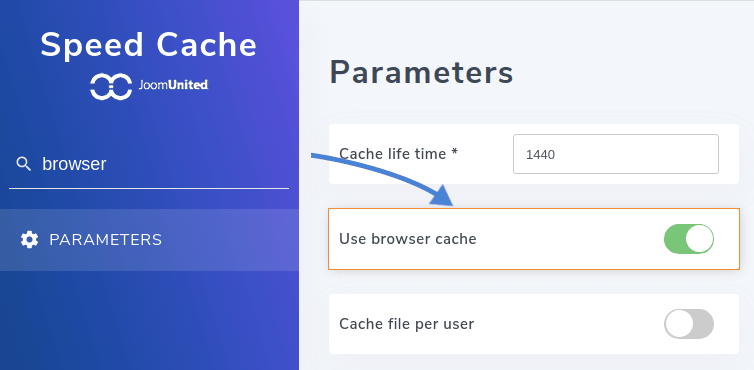This screenshot has width=754, height=370.
Task: Click the sidebar search field containing browser
Action: [x=149, y=165]
